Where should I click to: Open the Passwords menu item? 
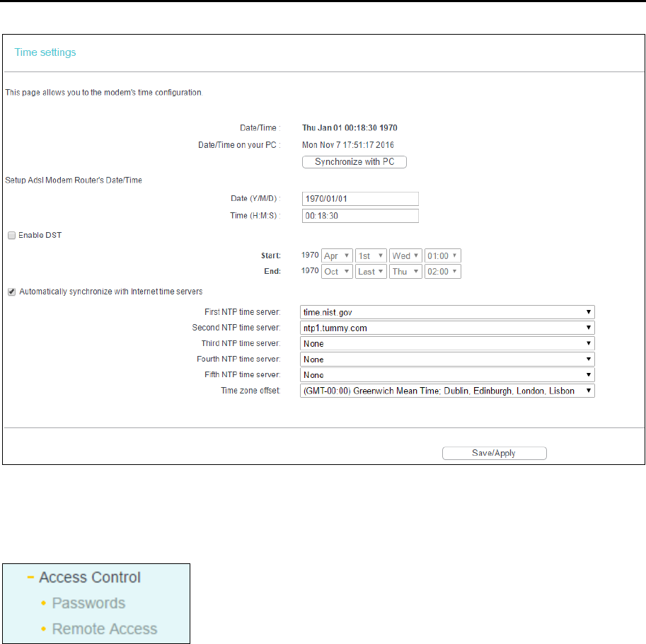click(88, 603)
